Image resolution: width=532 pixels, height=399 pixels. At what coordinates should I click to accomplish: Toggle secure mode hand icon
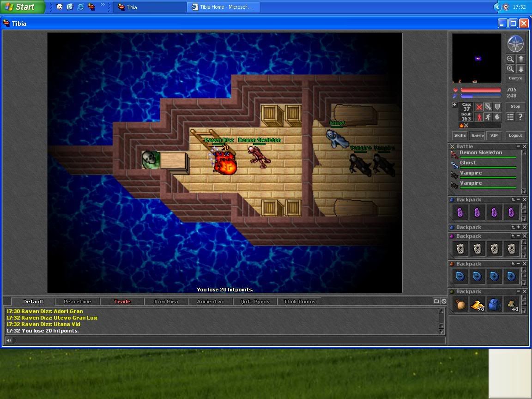tap(497, 117)
